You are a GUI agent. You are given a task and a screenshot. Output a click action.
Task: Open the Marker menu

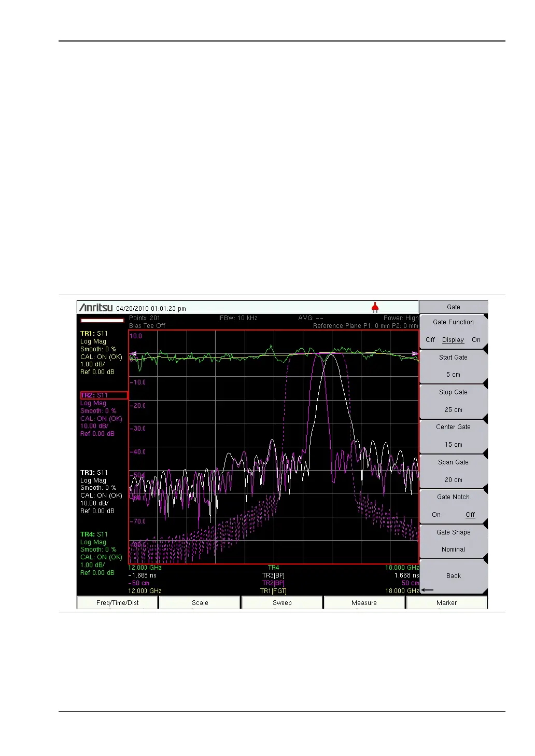tap(446, 602)
